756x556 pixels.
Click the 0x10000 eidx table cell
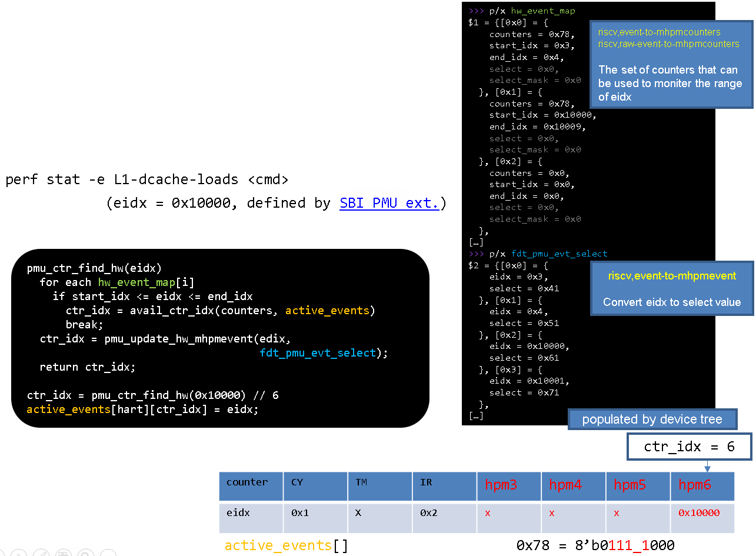[698, 513]
